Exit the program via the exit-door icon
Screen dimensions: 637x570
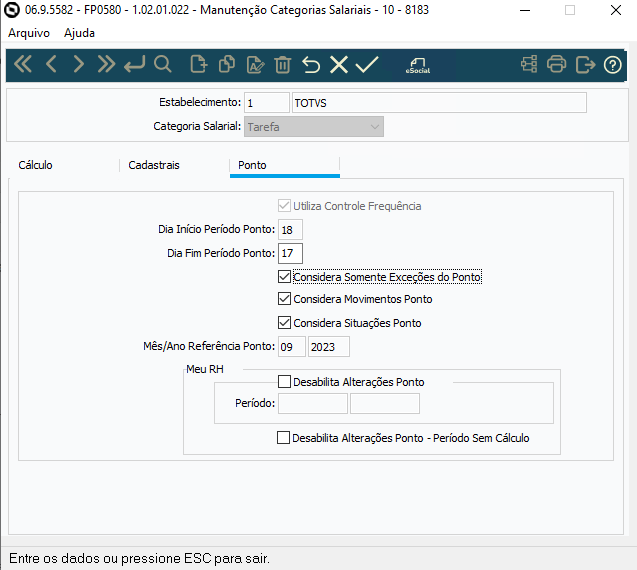click(x=585, y=65)
